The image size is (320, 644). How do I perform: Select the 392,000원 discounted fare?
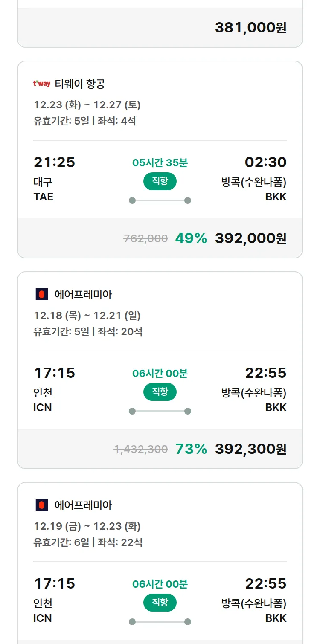(x=250, y=238)
